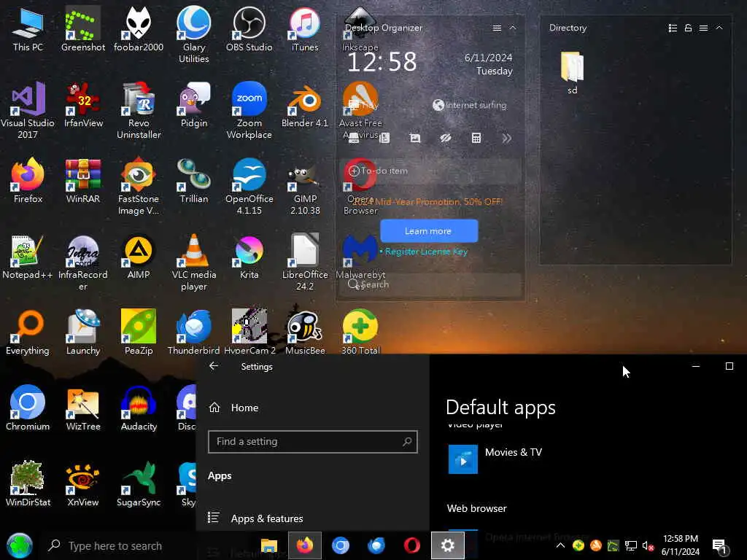Open SugarSync desktop shortcut

coord(139,483)
